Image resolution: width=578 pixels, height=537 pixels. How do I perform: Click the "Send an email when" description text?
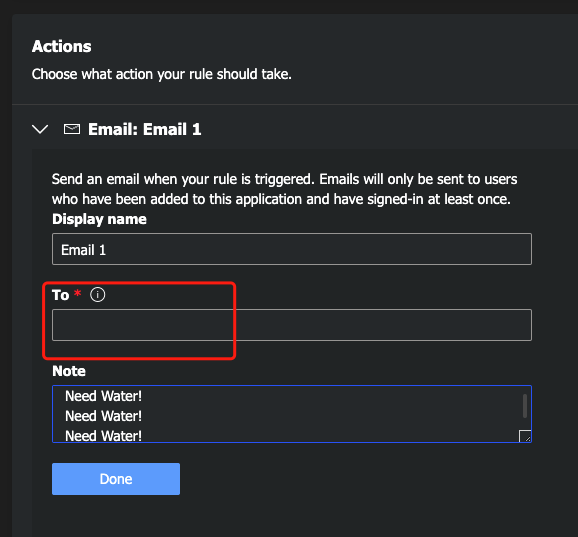click(284, 189)
